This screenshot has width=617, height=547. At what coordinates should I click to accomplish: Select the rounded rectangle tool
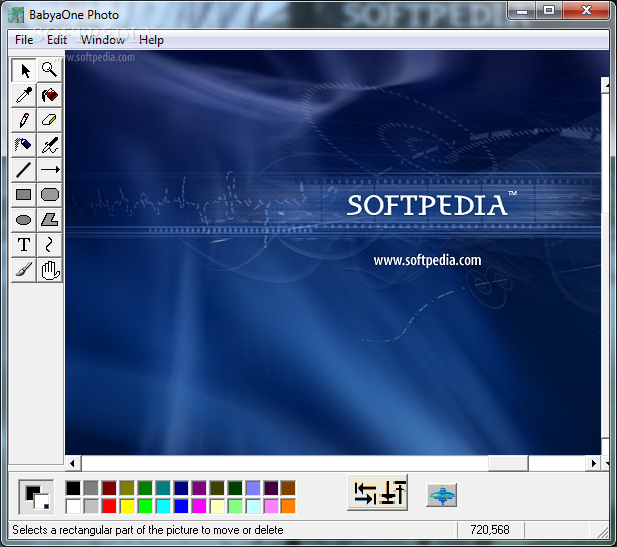point(49,194)
